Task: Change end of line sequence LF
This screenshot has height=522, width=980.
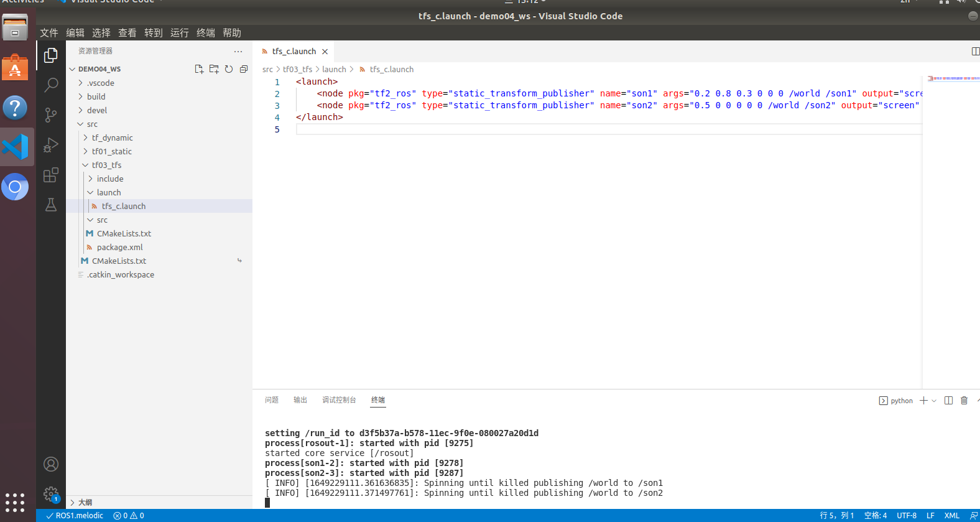Action: pyautogui.click(x=930, y=516)
